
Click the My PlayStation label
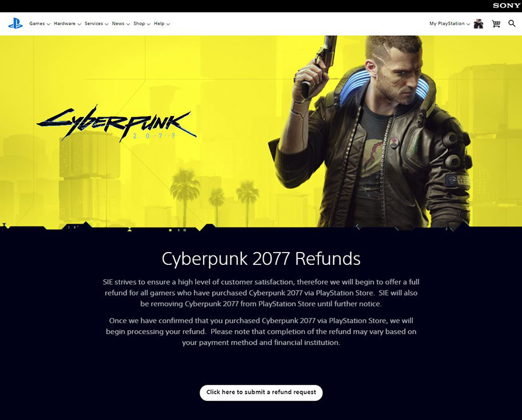447,24
